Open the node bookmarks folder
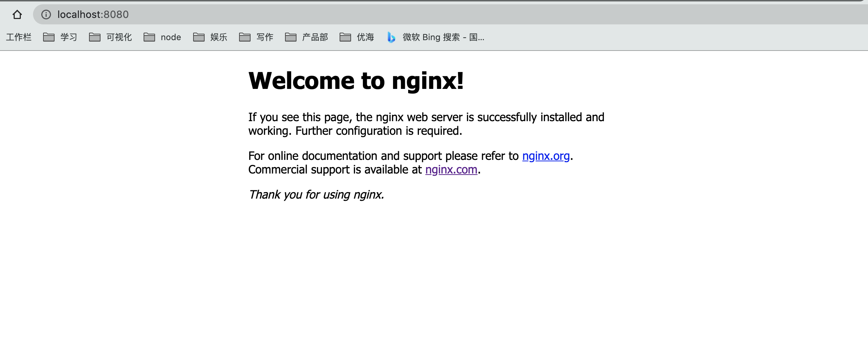The height and width of the screenshot is (342, 868). (162, 37)
